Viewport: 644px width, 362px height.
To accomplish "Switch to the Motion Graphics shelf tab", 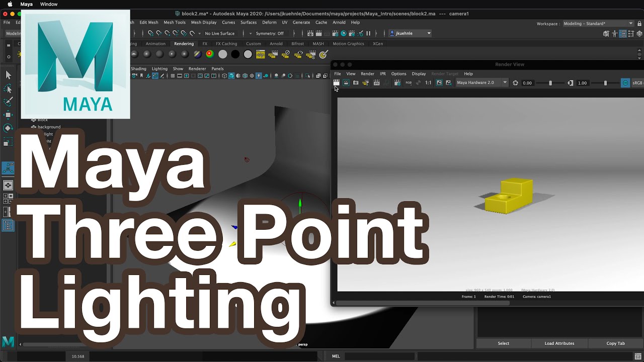I will coord(348,44).
